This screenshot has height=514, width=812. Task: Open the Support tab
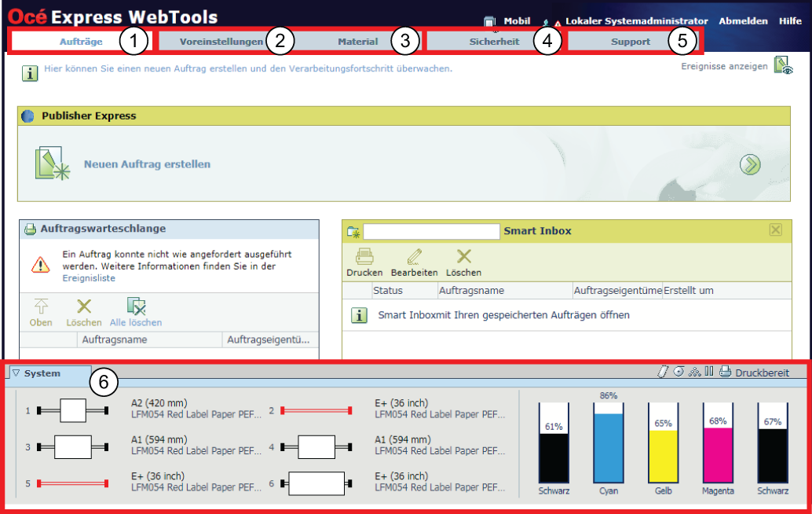coord(631,42)
